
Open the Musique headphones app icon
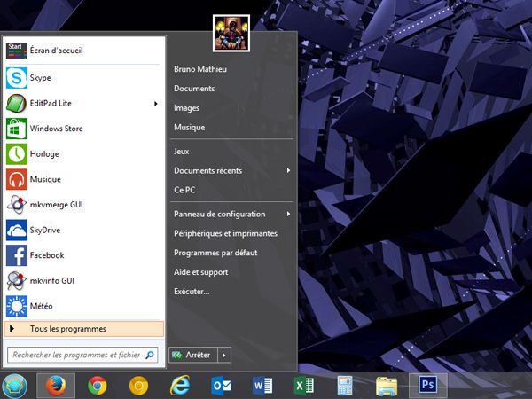(x=17, y=179)
